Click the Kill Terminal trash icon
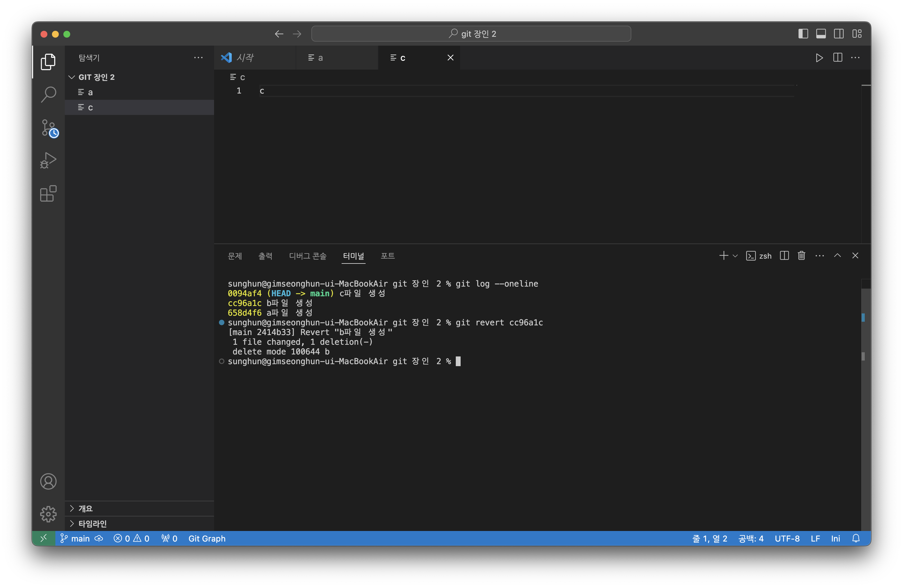 [801, 256]
